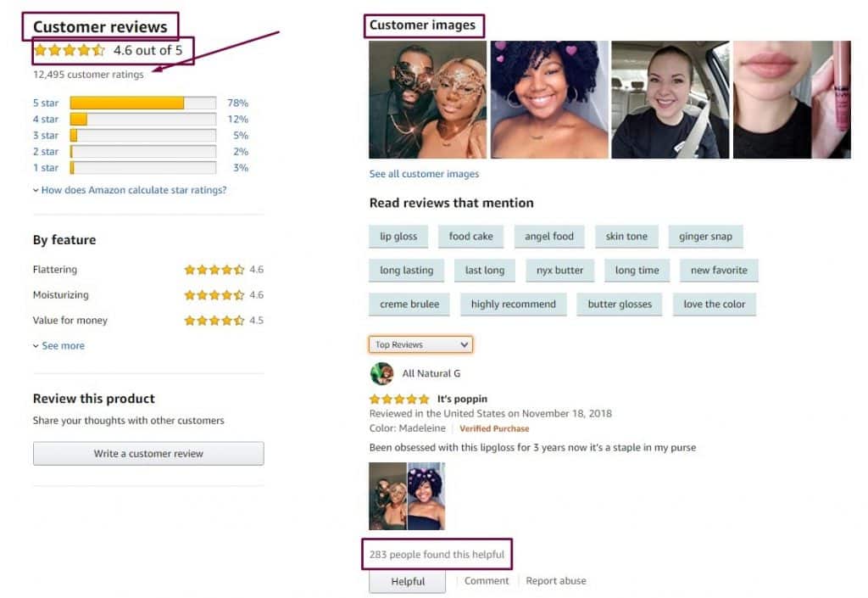Click the Comment link under review
The image size is (868, 598).
[486, 581]
